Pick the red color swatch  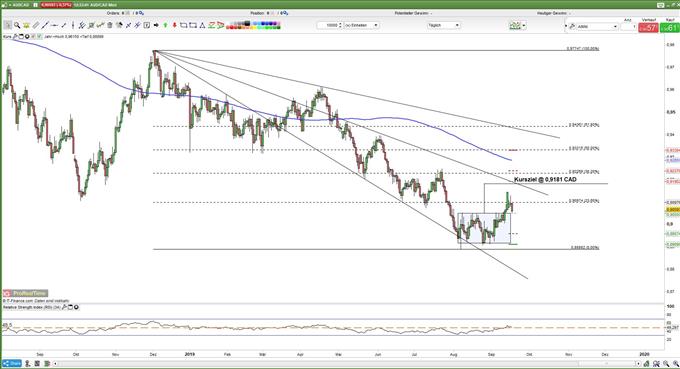coord(229,28)
